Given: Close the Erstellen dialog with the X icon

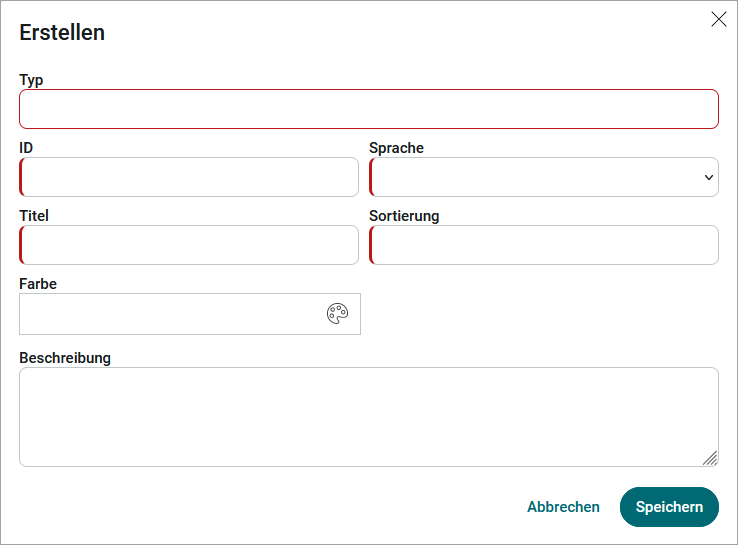Looking at the screenshot, I should pos(719,19).
